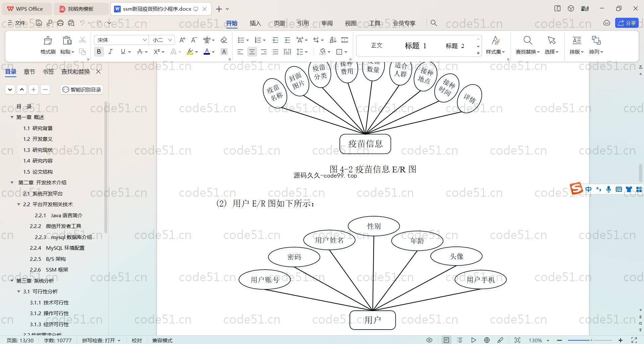This screenshot has height=344, width=644.
Task: Click the 分享 share button
Action: pyautogui.click(x=627, y=23)
